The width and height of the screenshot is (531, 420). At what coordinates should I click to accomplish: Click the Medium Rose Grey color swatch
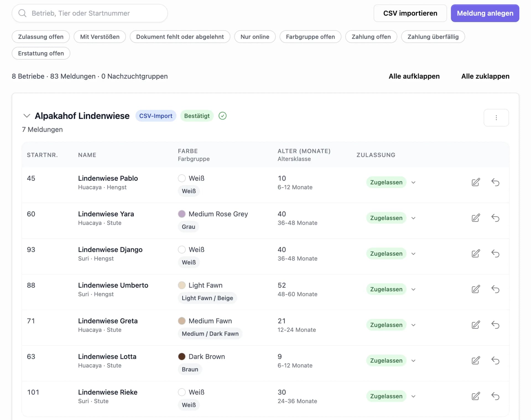pyautogui.click(x=182, y=214)
